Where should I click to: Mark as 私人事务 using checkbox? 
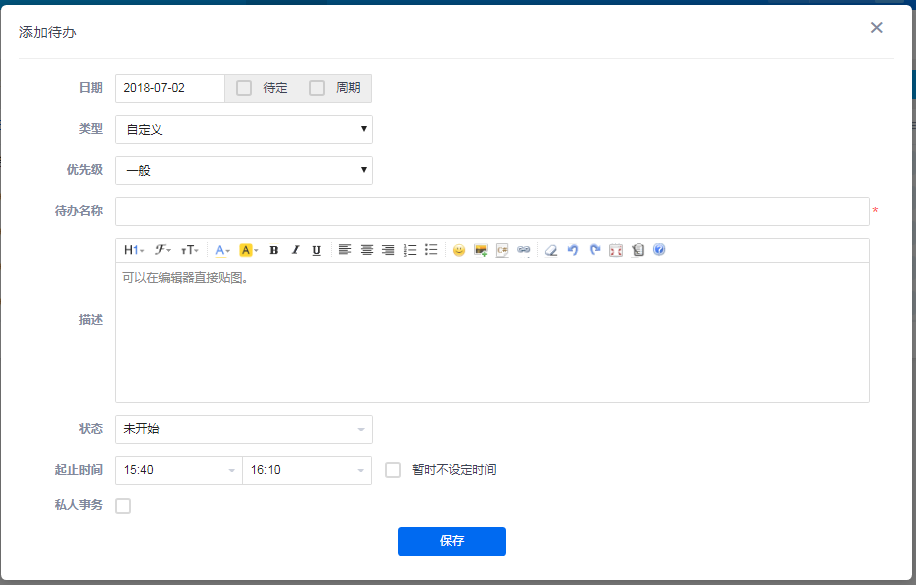123,506
